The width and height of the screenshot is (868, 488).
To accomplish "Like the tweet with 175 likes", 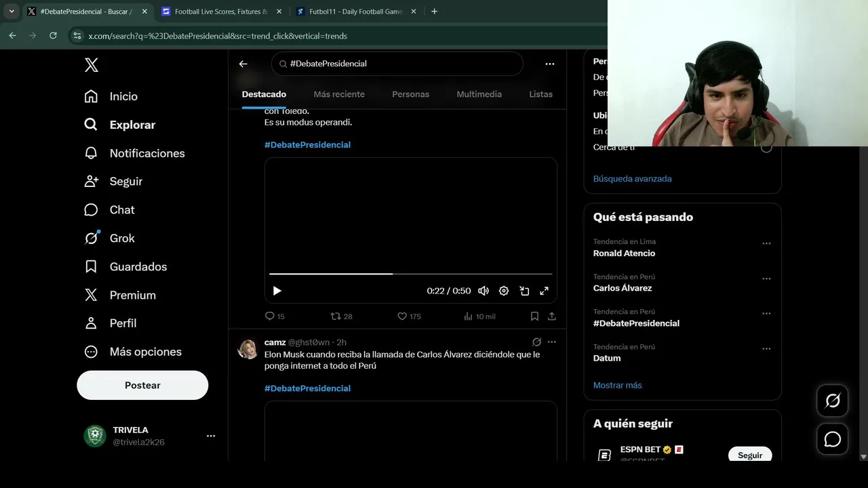I will point(409,317).
